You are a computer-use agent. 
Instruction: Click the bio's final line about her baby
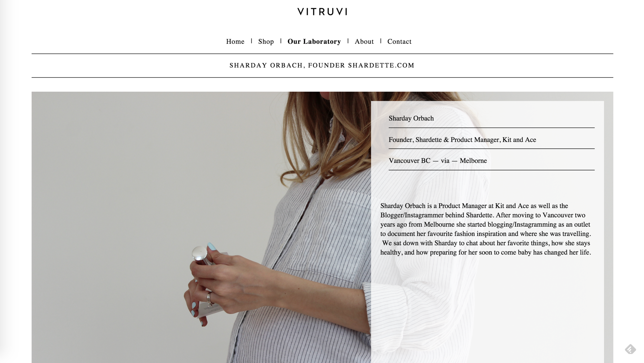tap(486, 252)
